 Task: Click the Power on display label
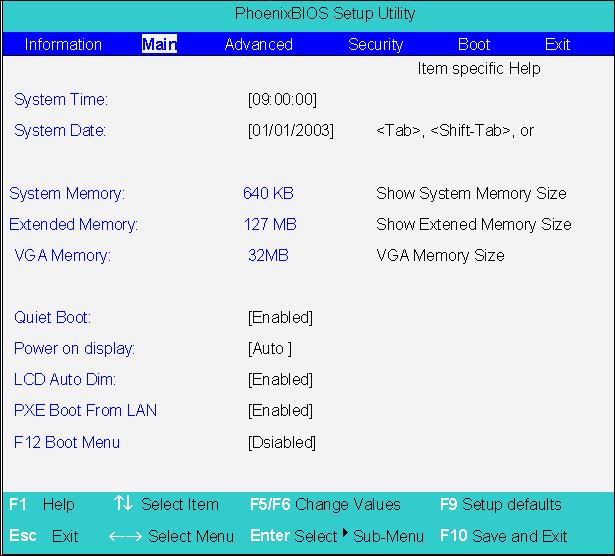(74, 348)
